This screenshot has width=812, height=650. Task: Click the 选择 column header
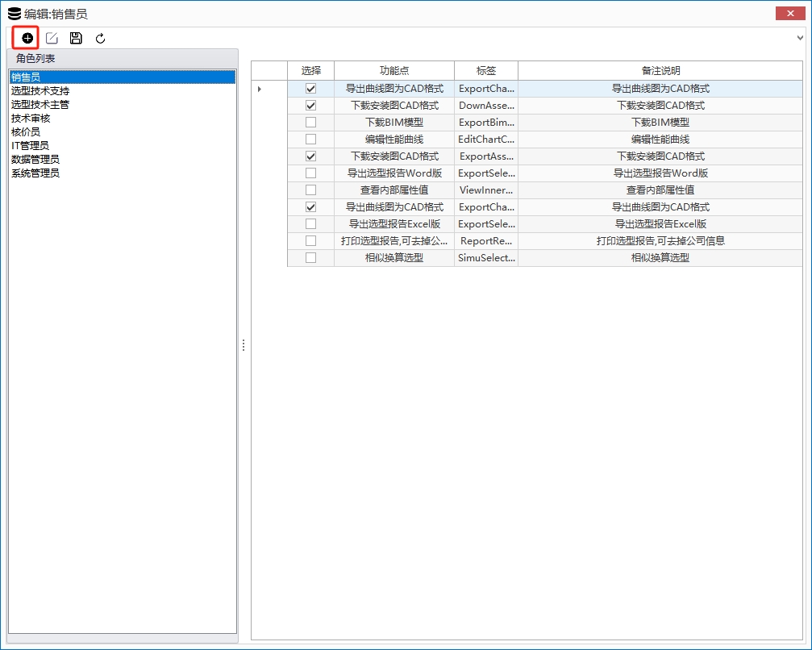pyautogui.click(x=310, y=70)
